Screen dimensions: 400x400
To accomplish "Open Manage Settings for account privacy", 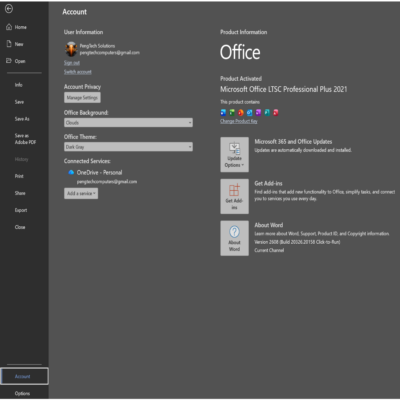I will pyautogui.click(x=82, y=98).
